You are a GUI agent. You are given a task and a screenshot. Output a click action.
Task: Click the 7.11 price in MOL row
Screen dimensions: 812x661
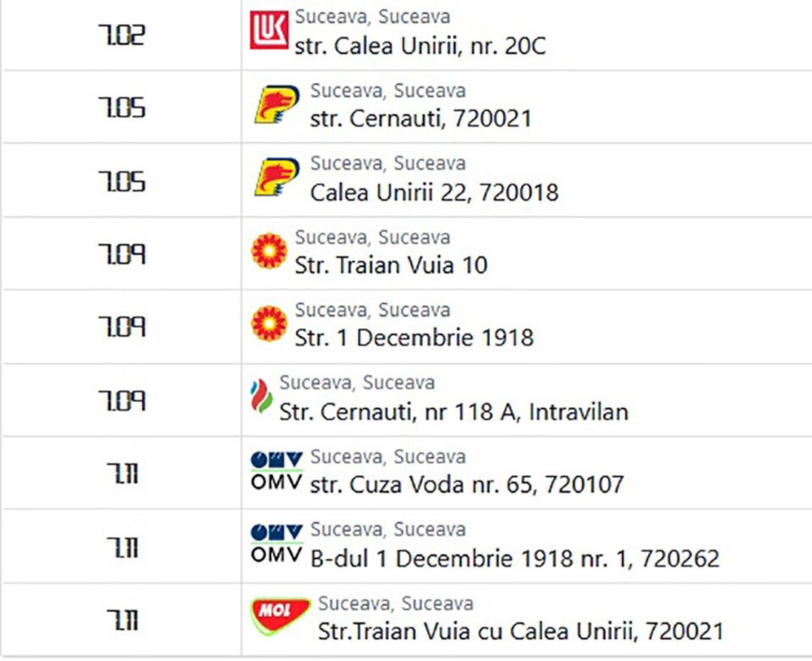[x=122, y=620]
